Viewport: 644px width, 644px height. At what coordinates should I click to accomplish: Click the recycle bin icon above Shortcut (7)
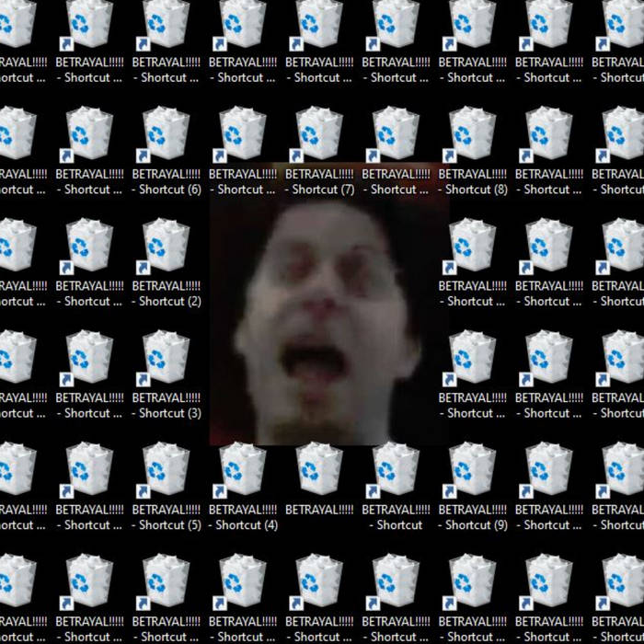point(319,133)
